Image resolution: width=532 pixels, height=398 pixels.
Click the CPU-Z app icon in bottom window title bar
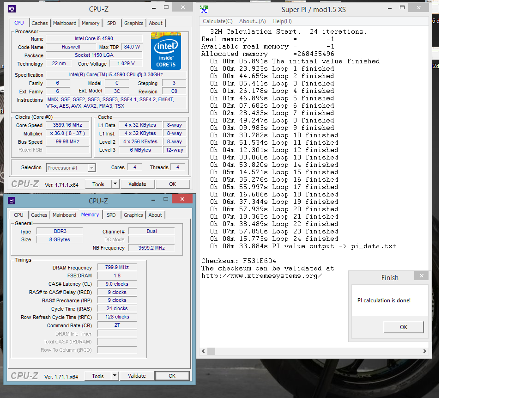click(x=12, y=201)
